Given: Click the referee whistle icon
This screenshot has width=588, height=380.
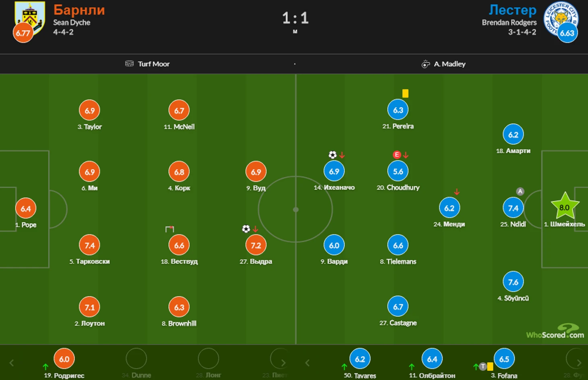Looking at the screenshot, I should click(x=426, y=64).
